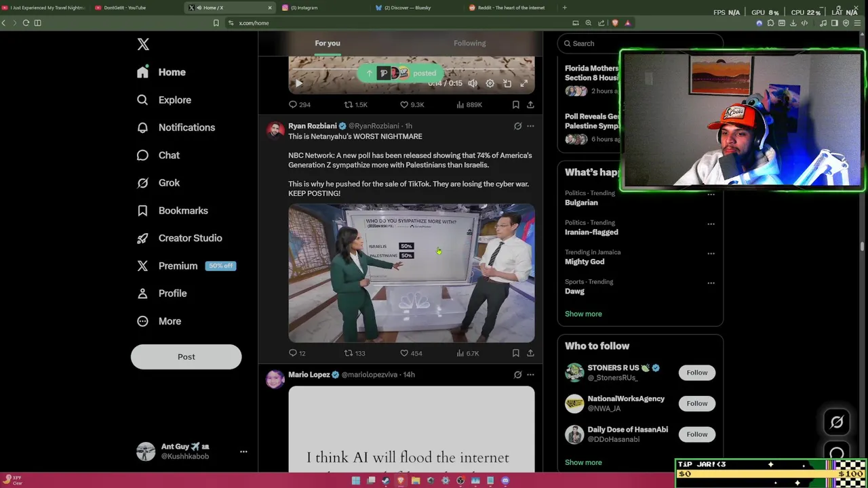Click the video progress bar
The width and height of the screenshot is (868, 488).
tap(412, 70)
